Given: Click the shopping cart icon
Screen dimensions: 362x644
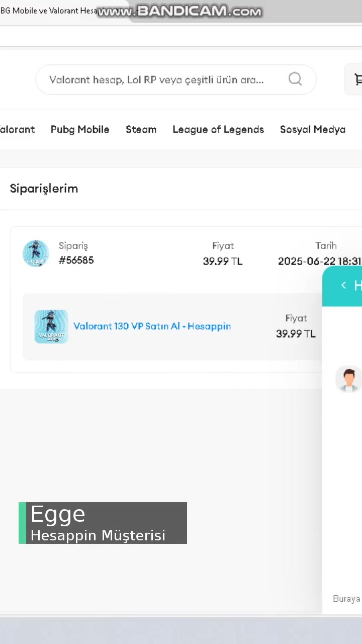Looking at the screenshot, I should (x=357, y=79).
